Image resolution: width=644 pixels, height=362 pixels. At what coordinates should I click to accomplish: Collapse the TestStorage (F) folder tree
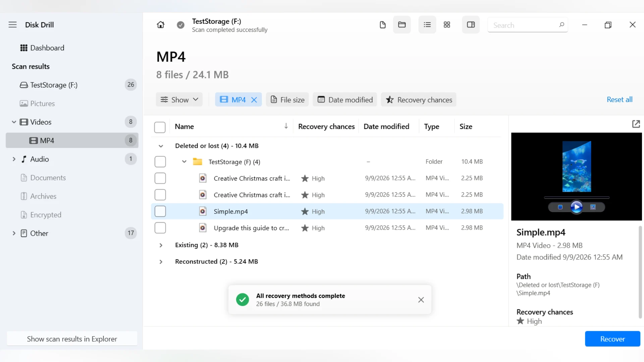184,162
